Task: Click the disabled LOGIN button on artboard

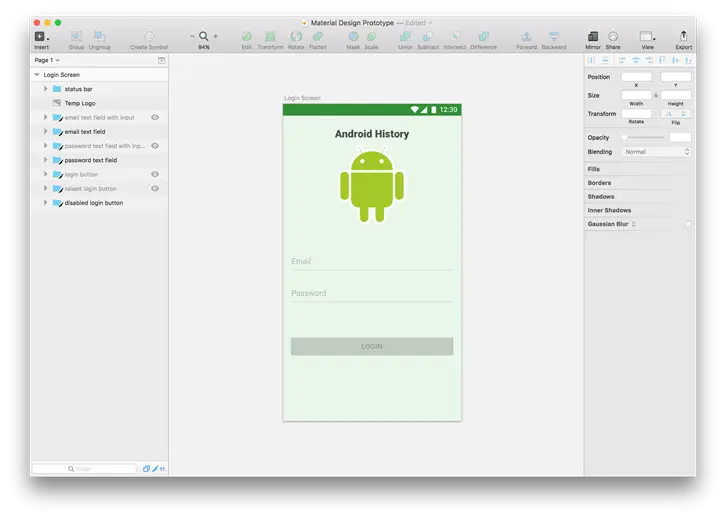Action: click(x=372, y=346)
